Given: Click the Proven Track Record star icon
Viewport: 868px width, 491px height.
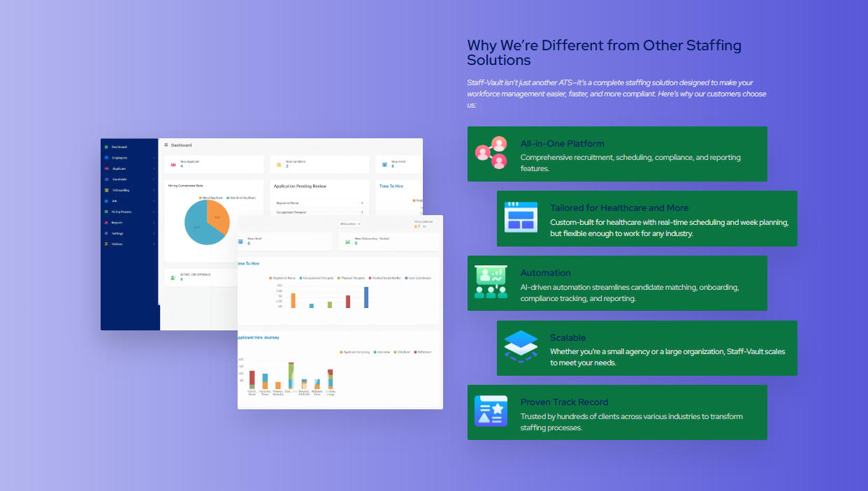Looking at the screenshot, I should tap(491, 411).
